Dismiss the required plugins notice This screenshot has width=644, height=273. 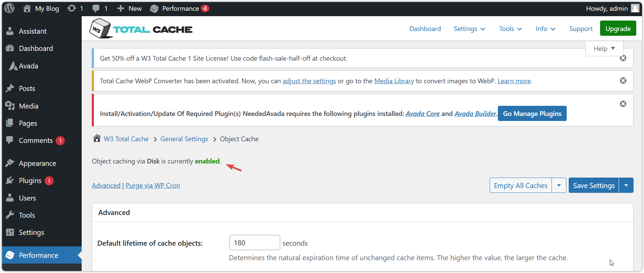pyautogui.click(x=623, y=104)
